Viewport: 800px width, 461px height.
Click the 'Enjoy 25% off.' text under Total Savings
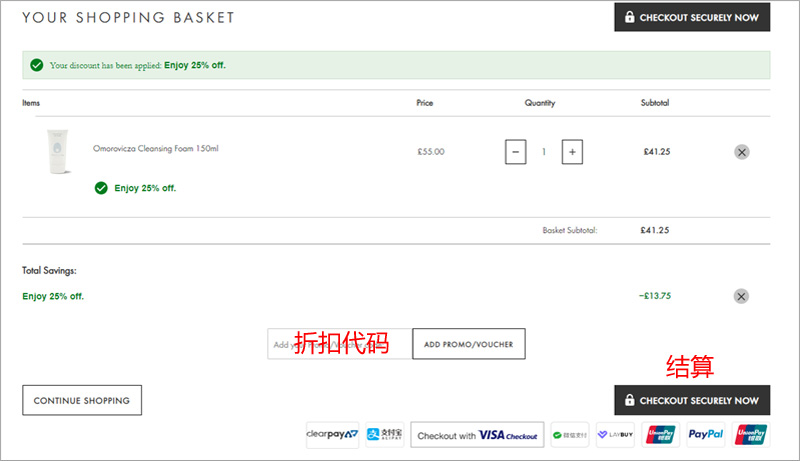53,296
